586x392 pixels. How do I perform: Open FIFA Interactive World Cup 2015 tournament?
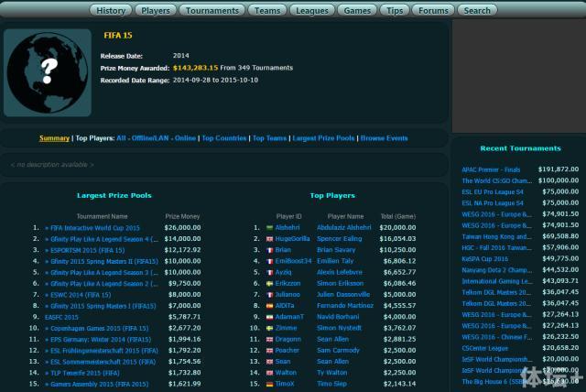95,228
